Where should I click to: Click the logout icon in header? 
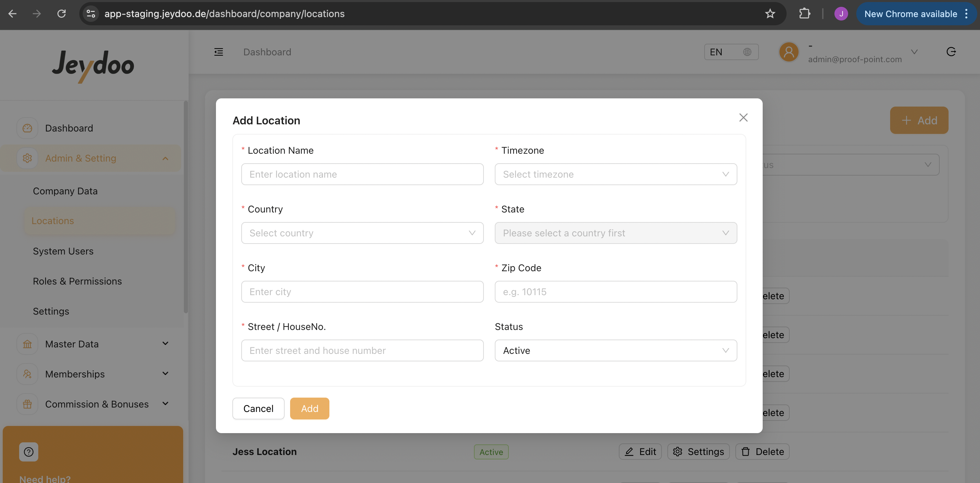pyautogui.click(x=951, y=52)
